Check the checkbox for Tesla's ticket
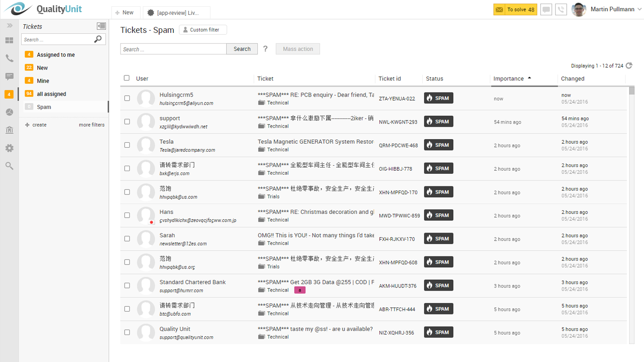The width and height of the screenshot is (644, 362). tap(126, 145)
